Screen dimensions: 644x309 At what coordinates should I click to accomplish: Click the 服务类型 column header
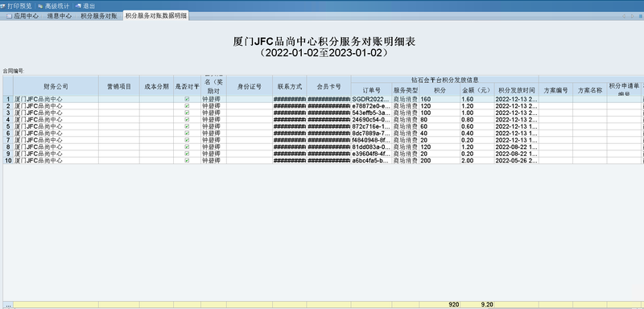coord(406,90)
